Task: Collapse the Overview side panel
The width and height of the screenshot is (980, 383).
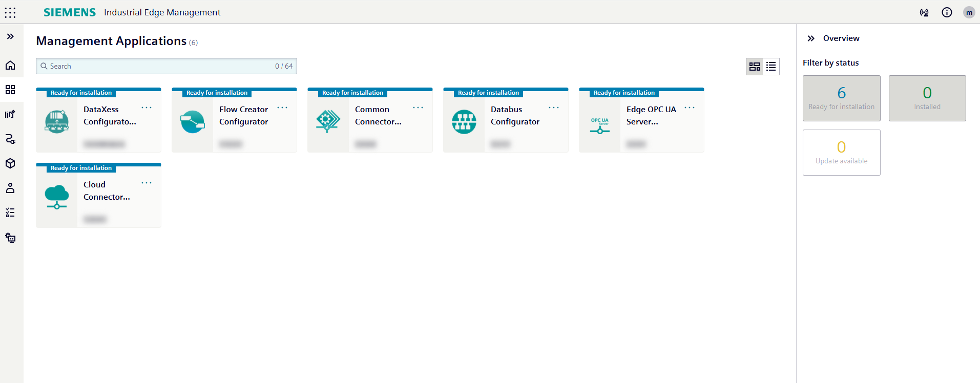Action: pyautogui.click(x=811, y=38)
